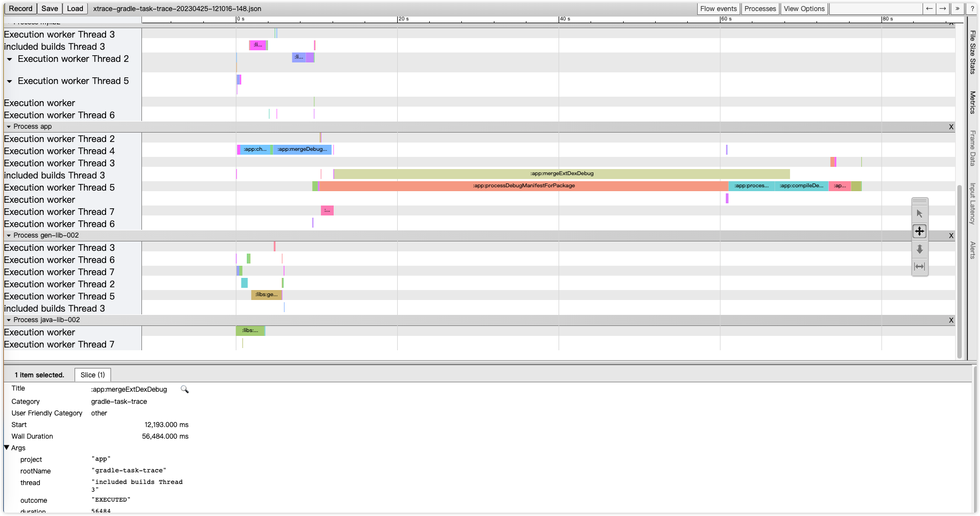
Task: Open the Processes menu
Action: point(760,8)
